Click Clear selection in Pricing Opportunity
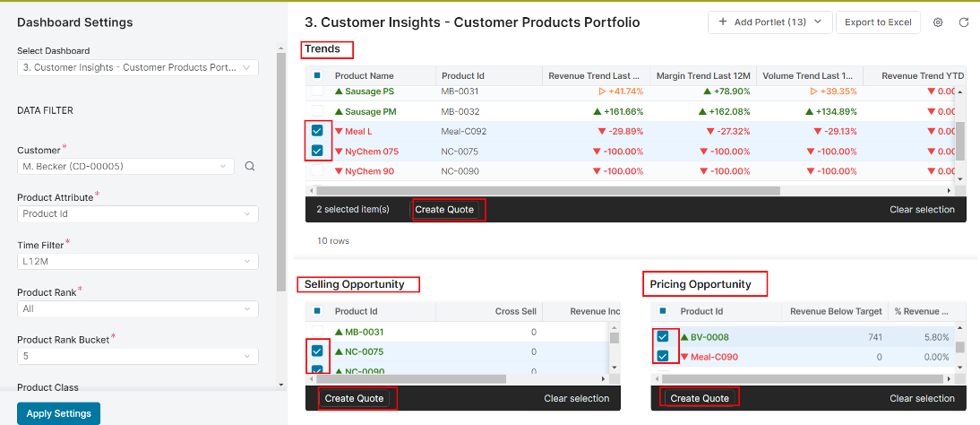 (922, 398)
